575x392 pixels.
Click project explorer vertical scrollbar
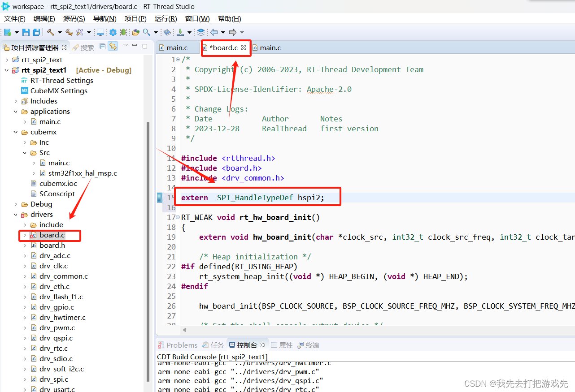148,251
